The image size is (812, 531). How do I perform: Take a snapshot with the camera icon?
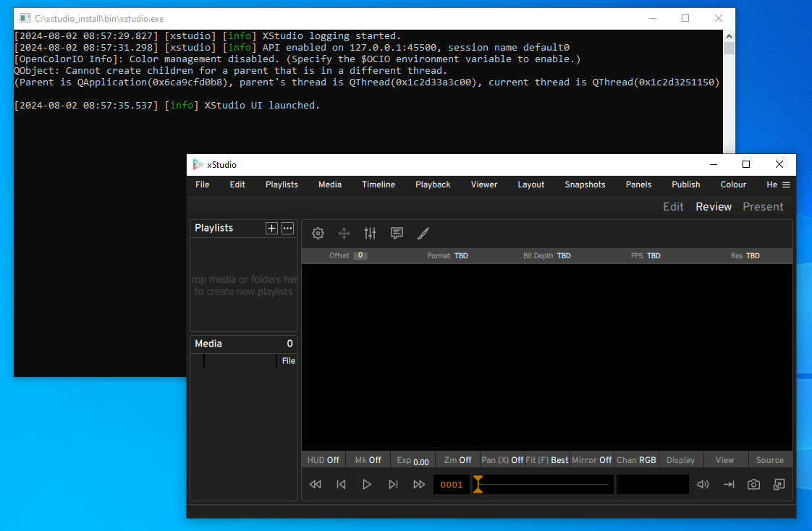click(753, 484)
